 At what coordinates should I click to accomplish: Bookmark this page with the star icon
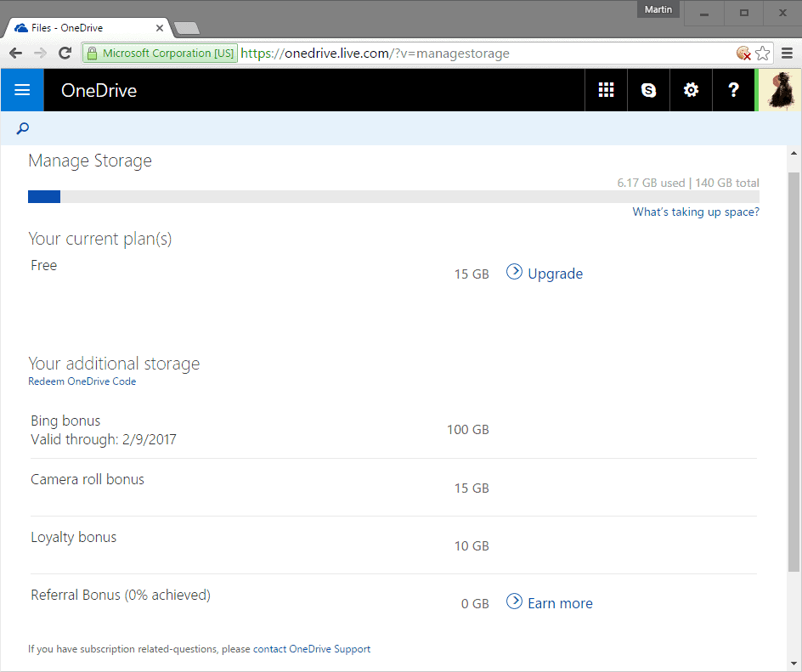pos(762,53)
